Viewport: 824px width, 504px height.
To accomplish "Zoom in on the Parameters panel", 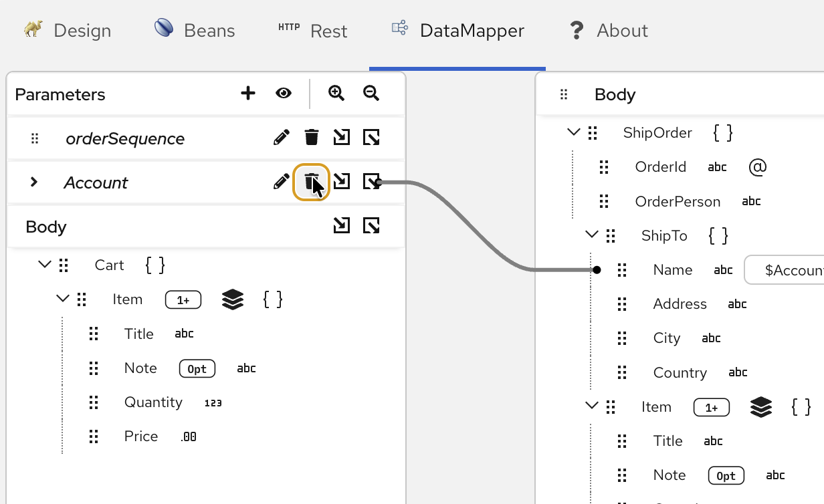I will point(337,94).
